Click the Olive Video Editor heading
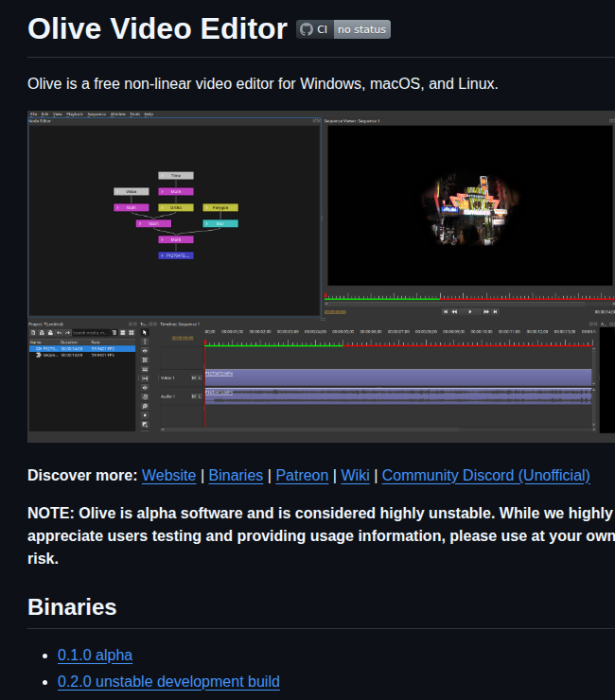Viewport: 615px width, 700px height. (157, 29)
